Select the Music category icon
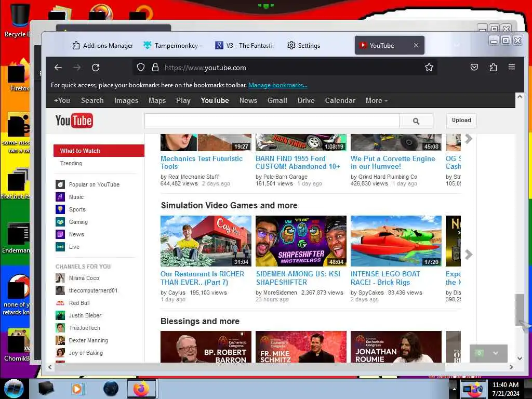 [x=60, y=197]
